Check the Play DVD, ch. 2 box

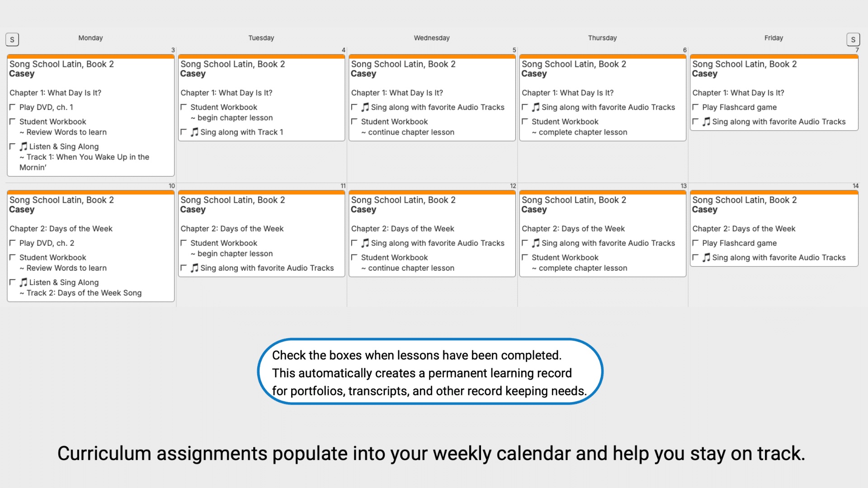coord(13,243)
